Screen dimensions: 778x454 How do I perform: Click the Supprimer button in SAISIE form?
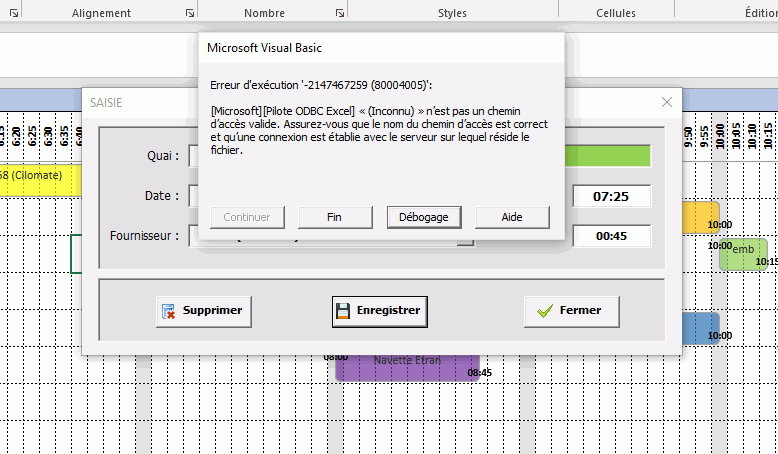point(203,312)
